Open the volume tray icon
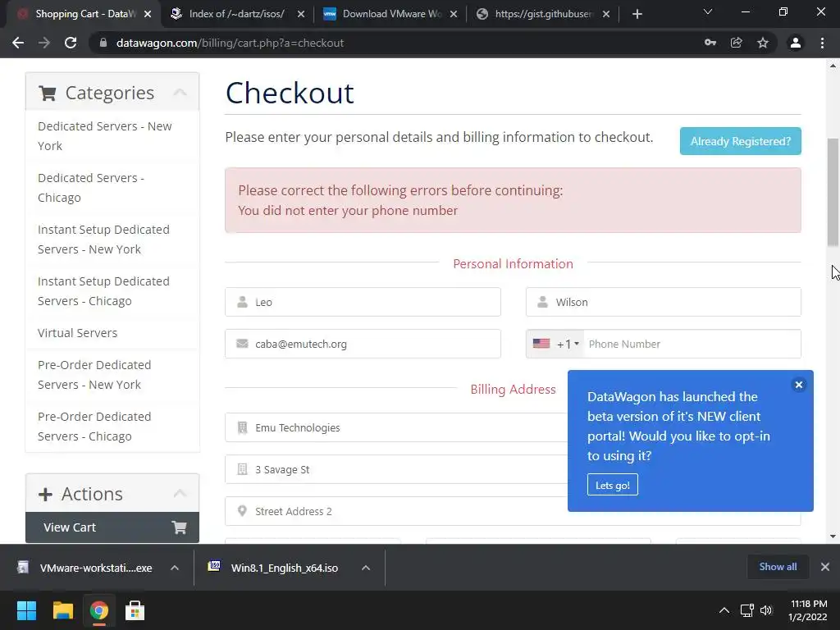The height and width of the screenshot is (630, 840). pyautogui.click(x=766, y=610)
